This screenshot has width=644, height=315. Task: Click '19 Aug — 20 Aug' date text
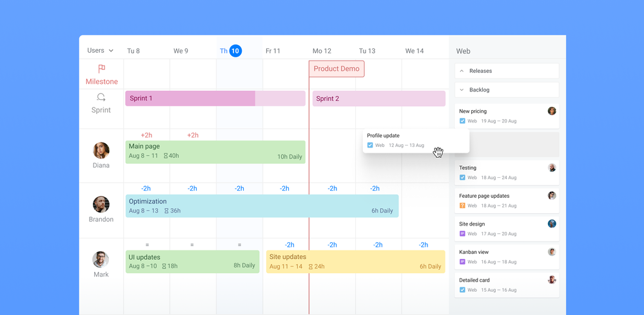[498, 121]
